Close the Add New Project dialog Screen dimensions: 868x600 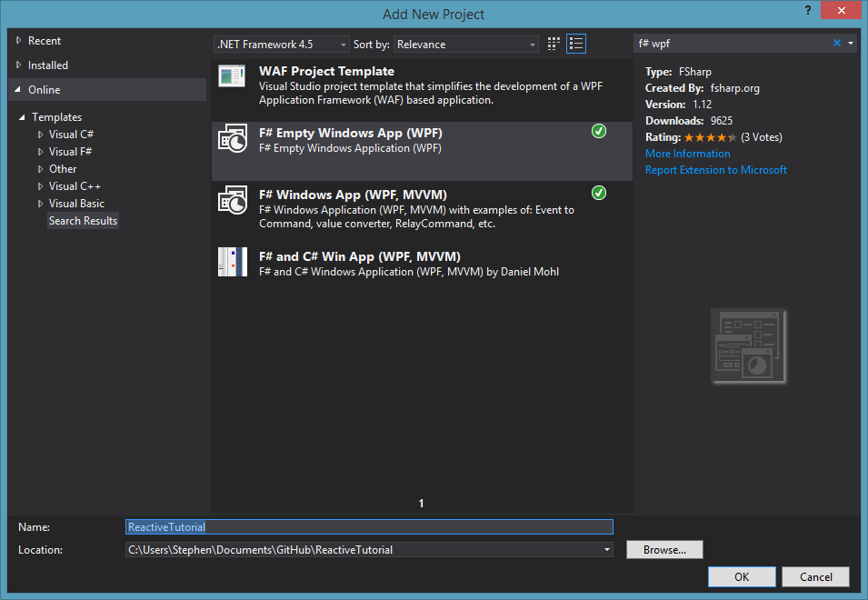[x=841, y=11]
